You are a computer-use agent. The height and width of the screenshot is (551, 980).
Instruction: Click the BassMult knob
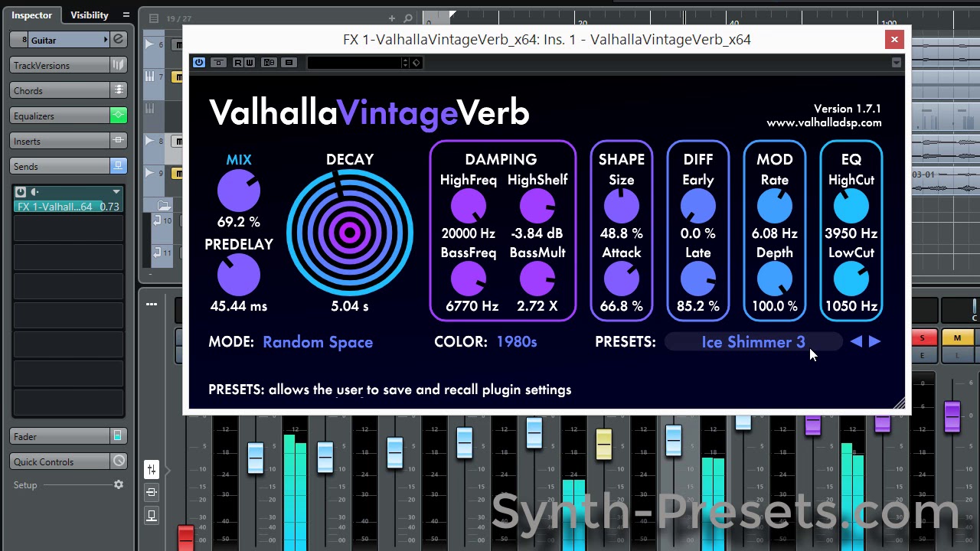[537, 279]
